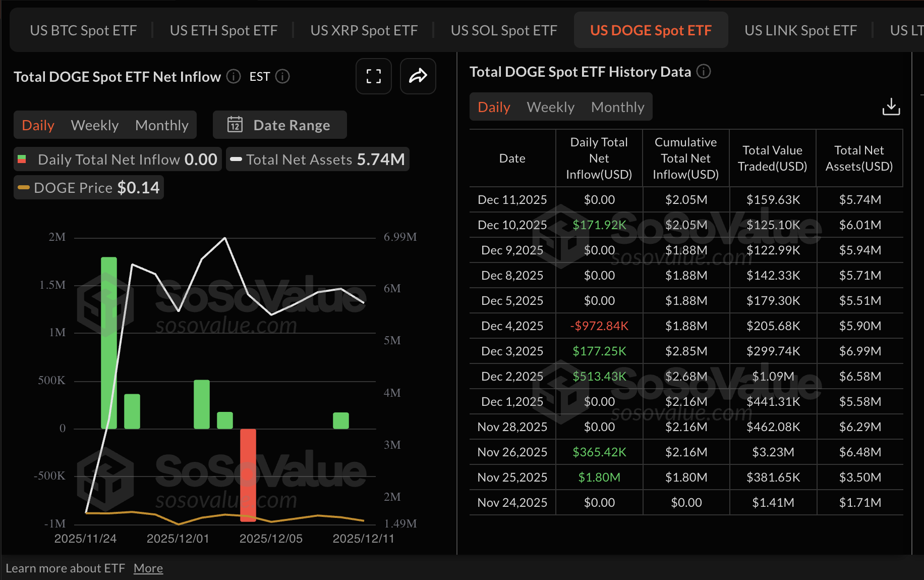Toggle the Daily Total Net Inflow legend
924x580 pixels.
click(117, 159)
